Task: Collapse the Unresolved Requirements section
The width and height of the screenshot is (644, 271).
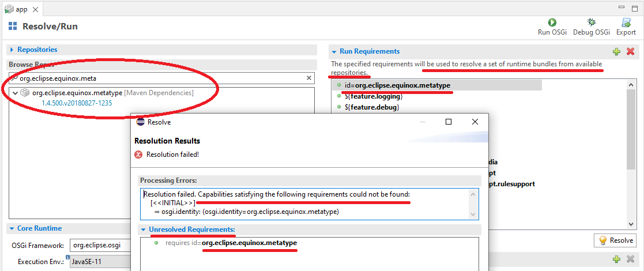Action: pyautogui.click(x=144, y=229)
